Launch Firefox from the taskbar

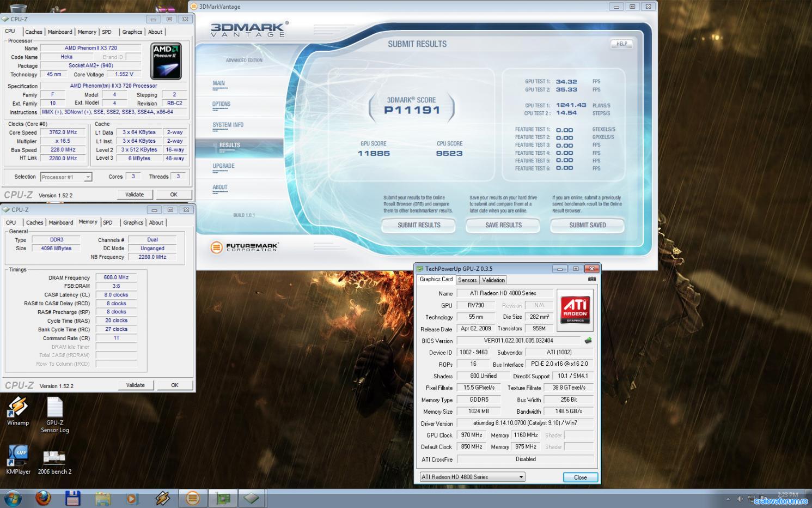43,498
